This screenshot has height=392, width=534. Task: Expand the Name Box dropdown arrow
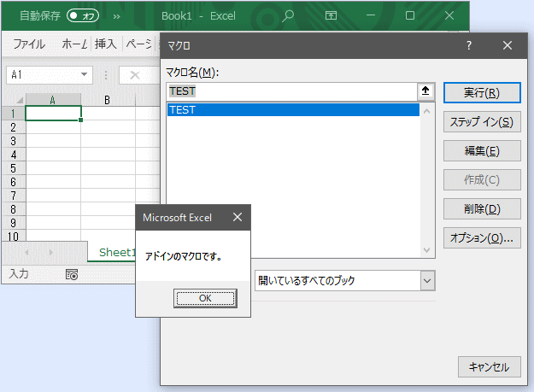tap(84, 74)
